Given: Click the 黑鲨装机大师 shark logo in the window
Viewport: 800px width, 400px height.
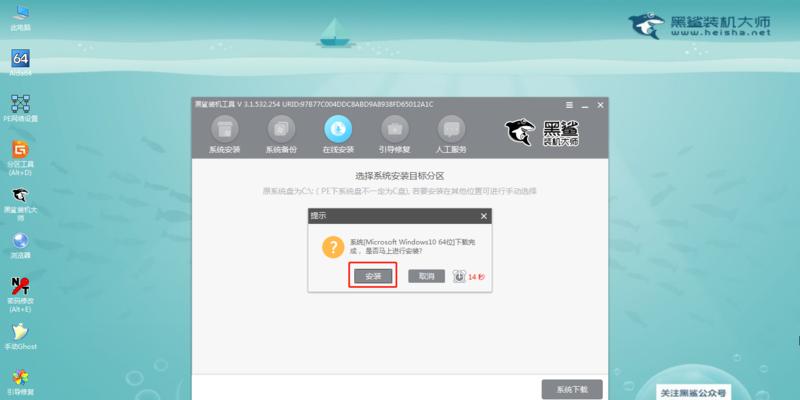Looking at the screenshot, I should tap(542, 132).
